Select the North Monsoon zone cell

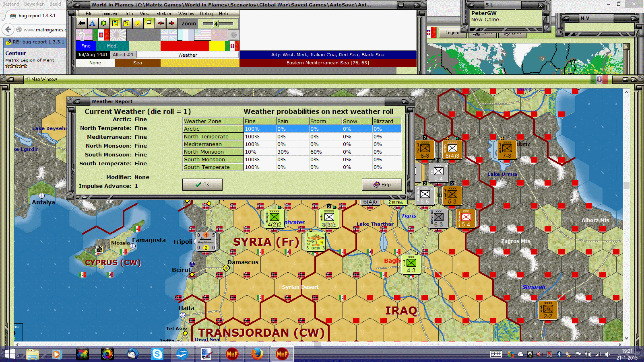[x=213, y=152]
